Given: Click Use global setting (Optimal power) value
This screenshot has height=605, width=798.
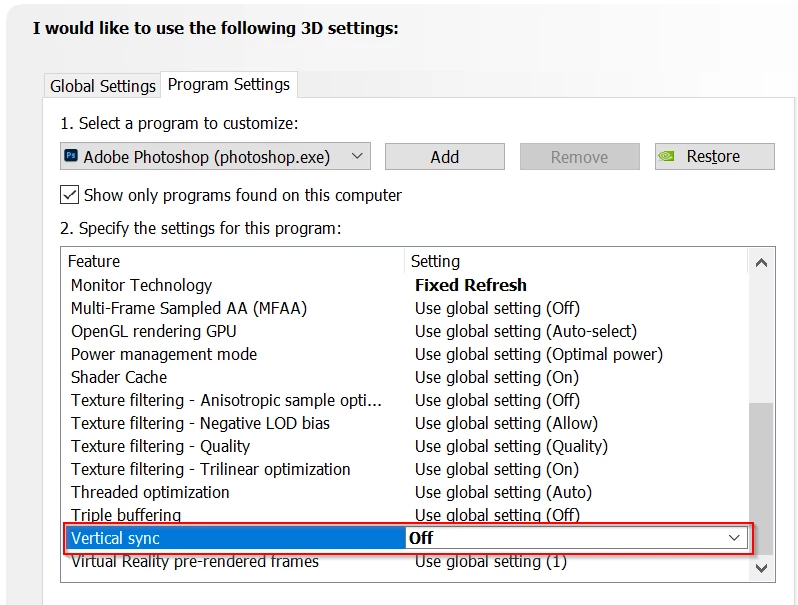Looking at the screenshot, I should 538,354.
